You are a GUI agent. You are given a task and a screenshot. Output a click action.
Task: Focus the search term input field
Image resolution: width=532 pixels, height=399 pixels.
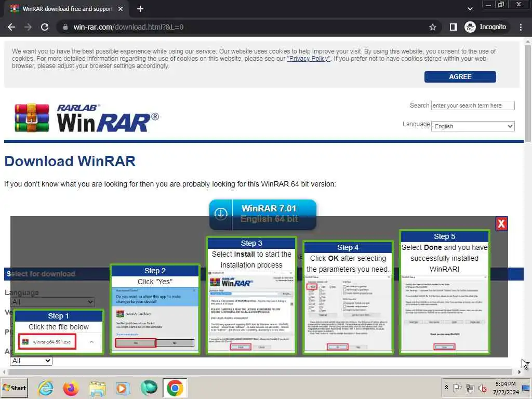473,105
